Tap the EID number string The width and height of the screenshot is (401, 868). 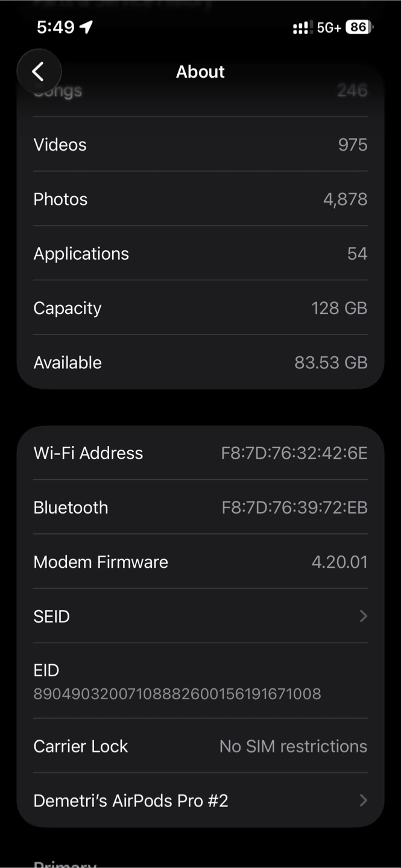click(x=177, y=694)
